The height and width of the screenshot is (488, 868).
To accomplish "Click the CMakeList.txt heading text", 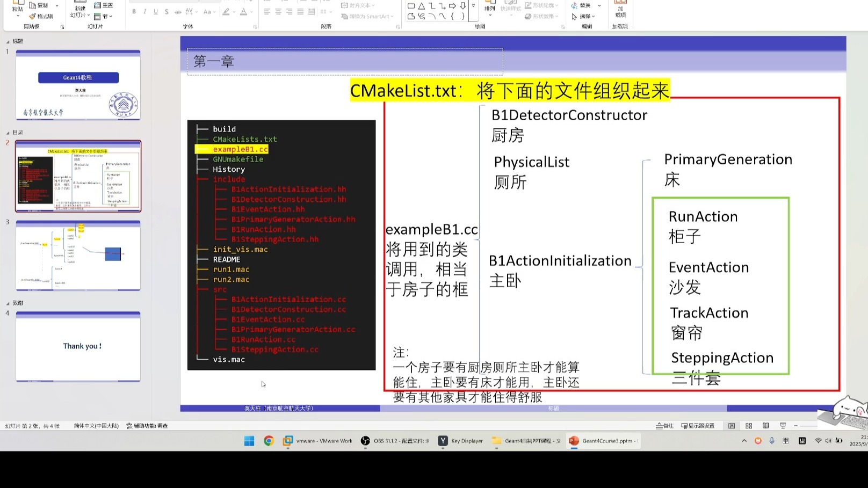I will click(x=509, y=90).
